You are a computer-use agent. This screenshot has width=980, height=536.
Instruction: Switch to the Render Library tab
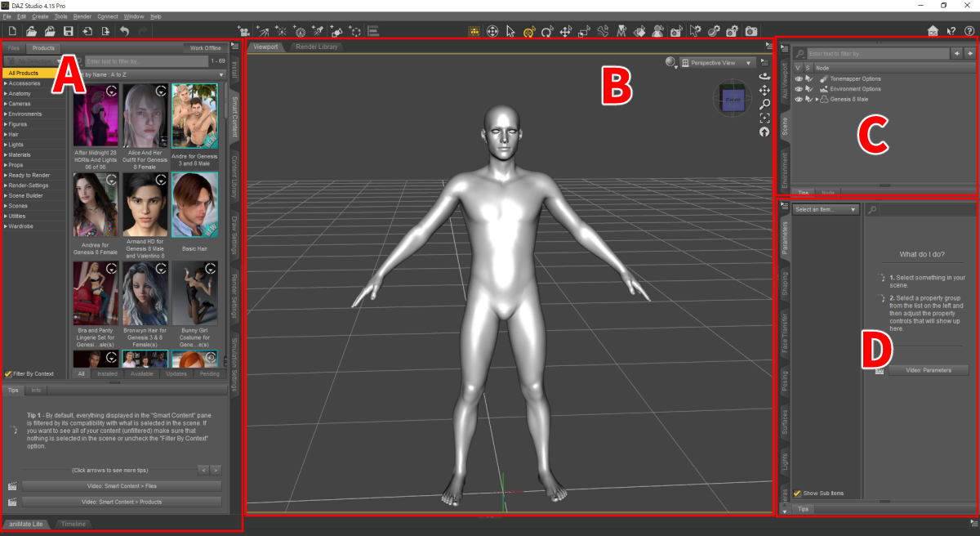[x=317, y=47]
